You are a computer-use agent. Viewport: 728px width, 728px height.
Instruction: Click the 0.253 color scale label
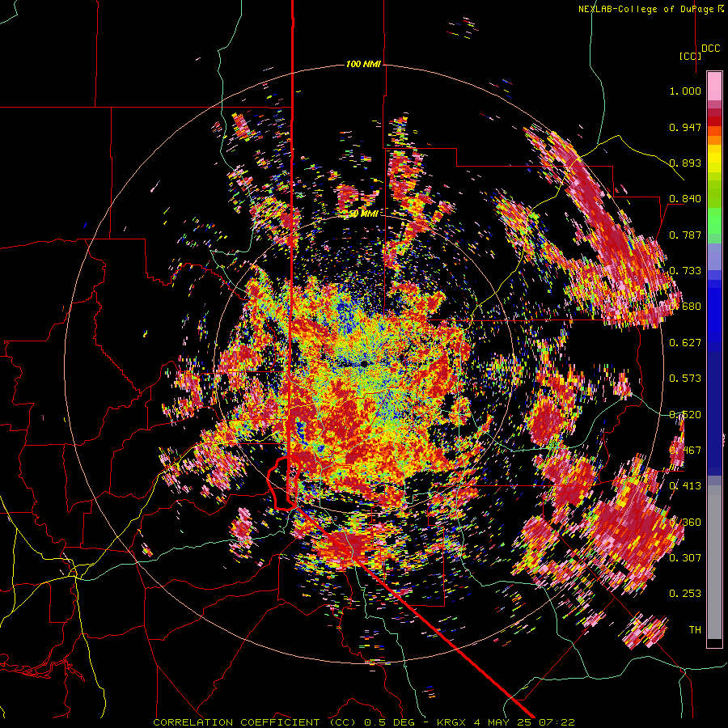click(x=685, y=594)
